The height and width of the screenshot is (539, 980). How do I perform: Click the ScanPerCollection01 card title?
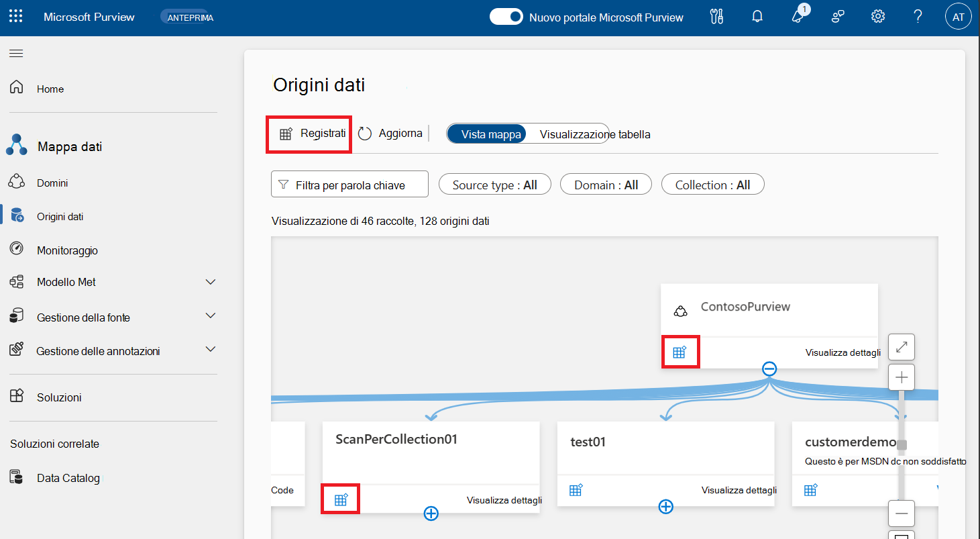coord(396,439)
